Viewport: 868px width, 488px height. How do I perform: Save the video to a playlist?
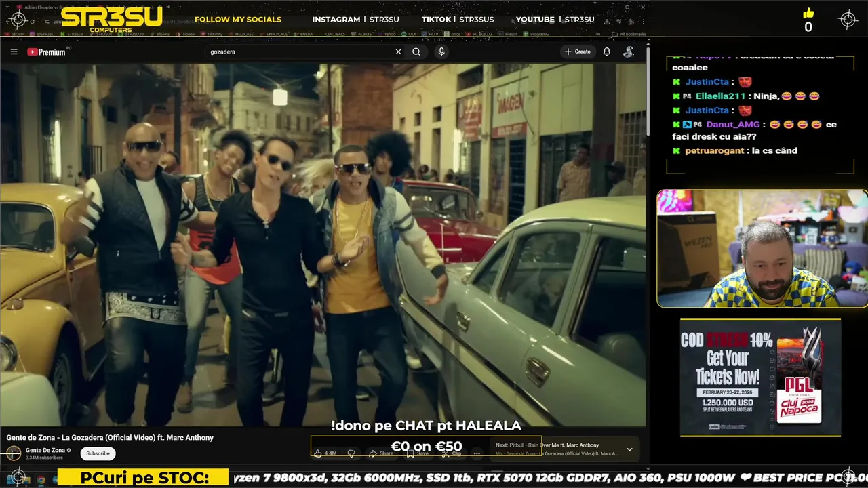tap(418, 453)
